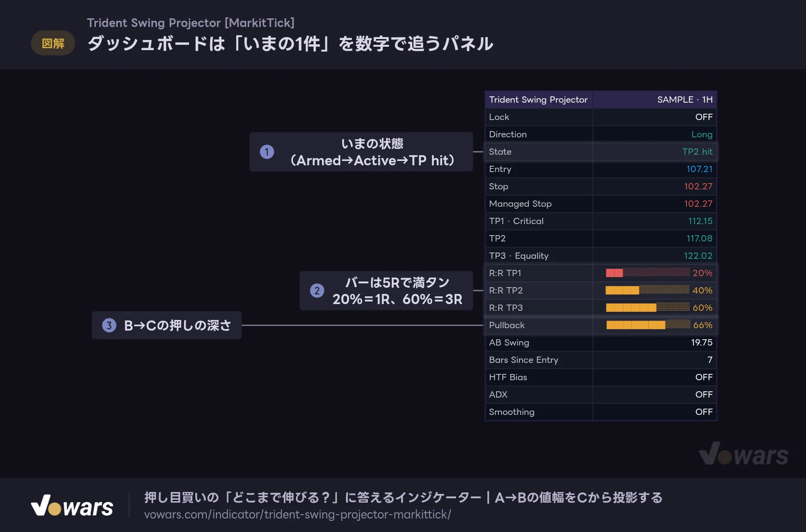Select the AB Swing value 19.75
This screenshot has height=532, width=806.
pyautogui.click(x=701, y=343)
